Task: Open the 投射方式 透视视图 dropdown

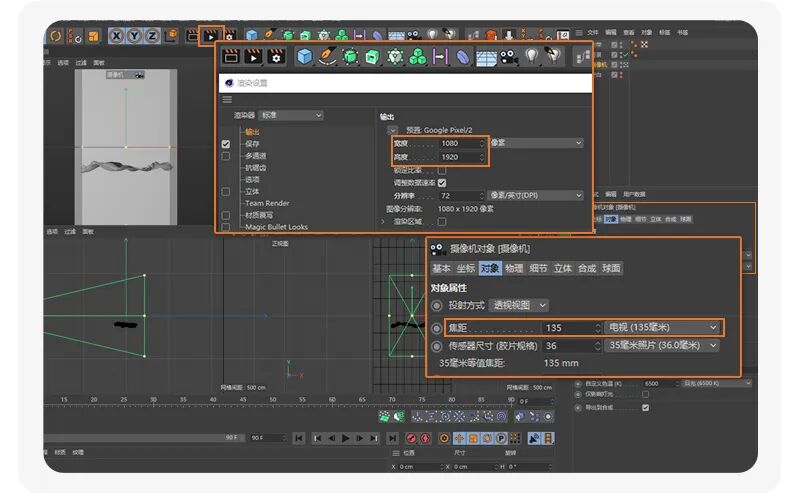Action: pyautogui.click(x=518, y=305)
